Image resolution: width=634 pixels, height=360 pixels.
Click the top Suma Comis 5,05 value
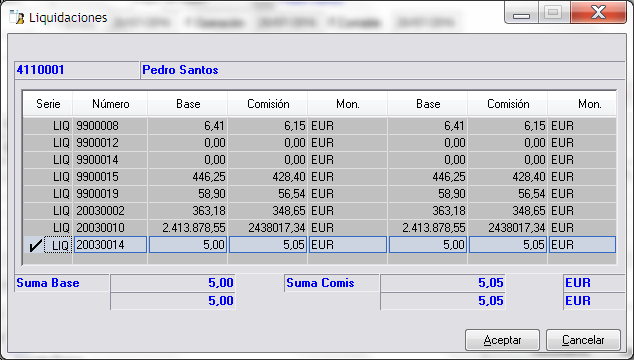(443, 283)
